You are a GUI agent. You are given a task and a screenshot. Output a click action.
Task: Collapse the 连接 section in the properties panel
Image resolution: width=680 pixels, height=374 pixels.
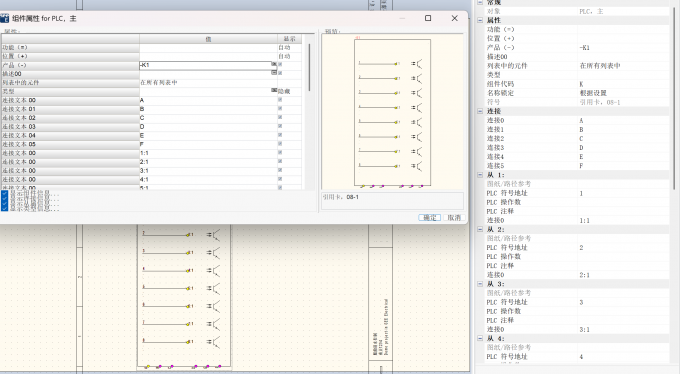click(480, 111)
